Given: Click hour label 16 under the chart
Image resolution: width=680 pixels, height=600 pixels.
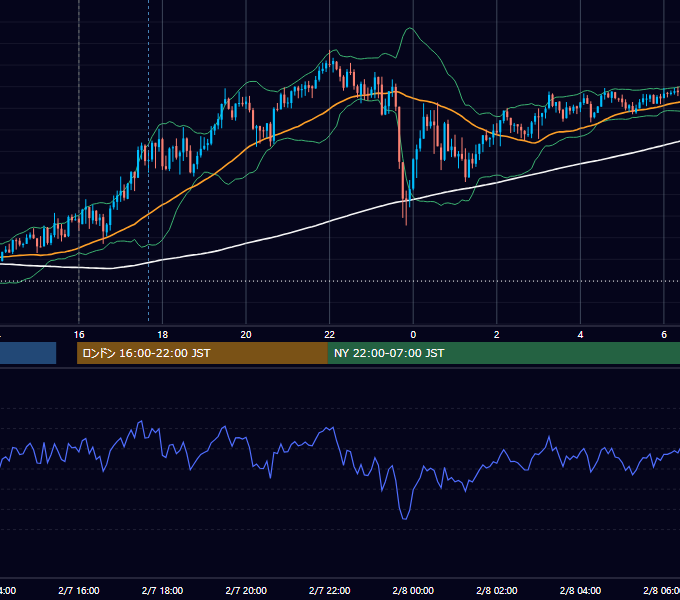Looking at the screenshot, I should tap(79, 335).
